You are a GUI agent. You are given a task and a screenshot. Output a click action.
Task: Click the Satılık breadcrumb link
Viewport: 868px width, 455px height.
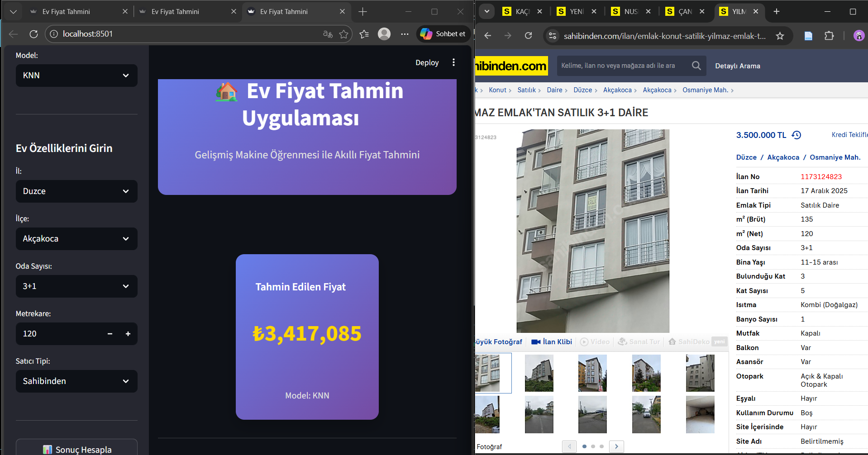pos(527,90)
